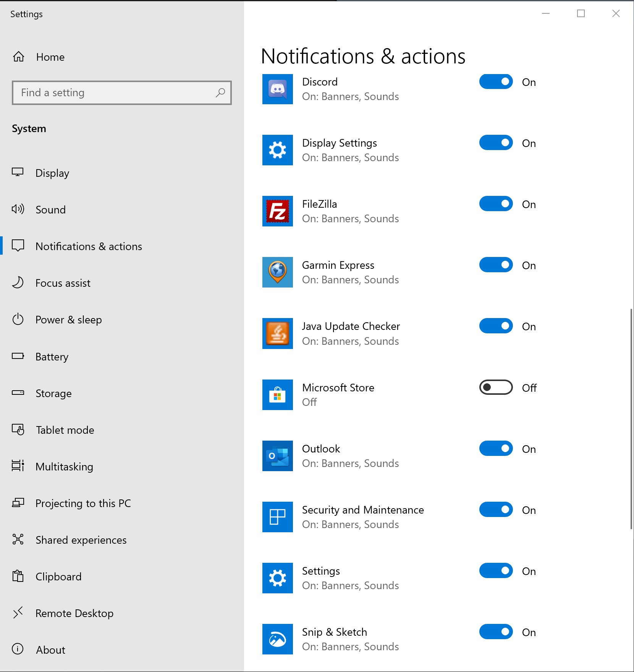Click the Java Update Checker icon
The width and height of the screenshot is (634, 672).
click(x=277, y=333)
